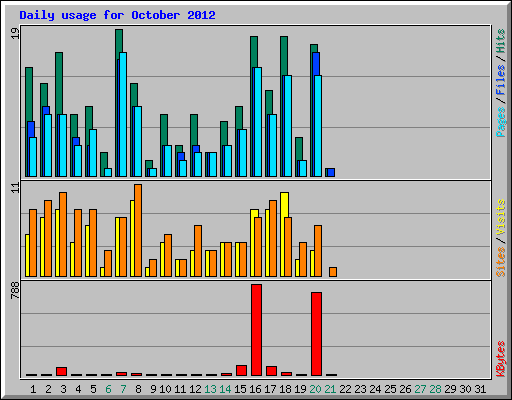Screen dimensions: 512x400
Task: Select green weekend day 14 label
Action: point(225,389)
